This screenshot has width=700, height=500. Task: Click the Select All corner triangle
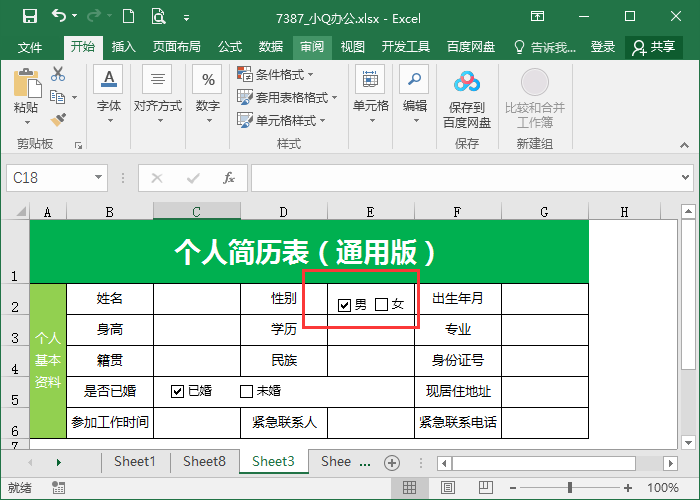(x=20, y=211)
